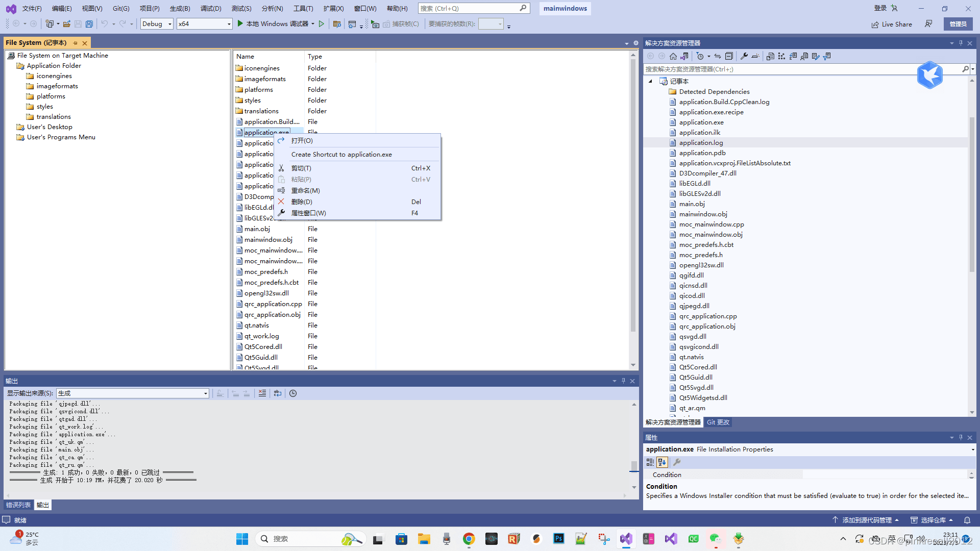980x551 pixels.
Task: Open the 生成(B) menu
Action: 180,8
